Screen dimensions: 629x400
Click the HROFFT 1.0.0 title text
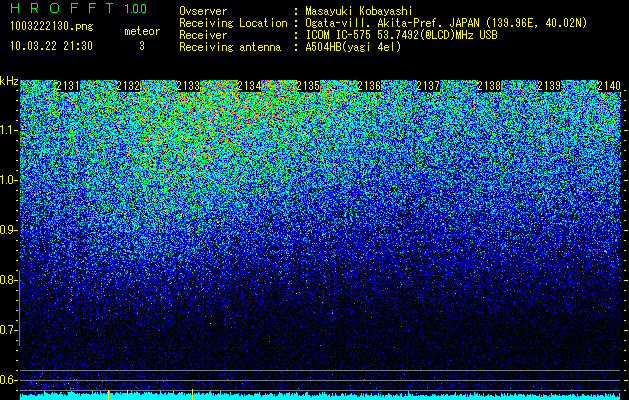click(x=79, y=8)
